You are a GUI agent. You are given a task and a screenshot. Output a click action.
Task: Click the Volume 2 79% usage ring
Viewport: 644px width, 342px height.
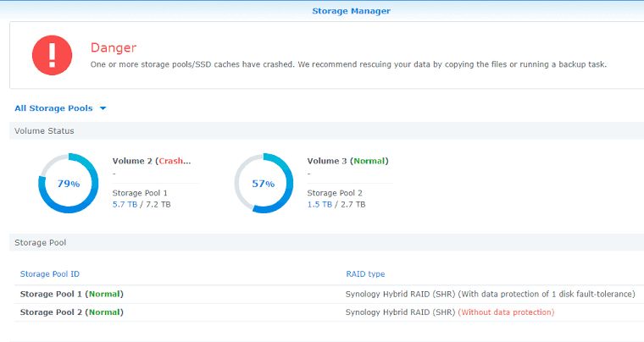68,184
